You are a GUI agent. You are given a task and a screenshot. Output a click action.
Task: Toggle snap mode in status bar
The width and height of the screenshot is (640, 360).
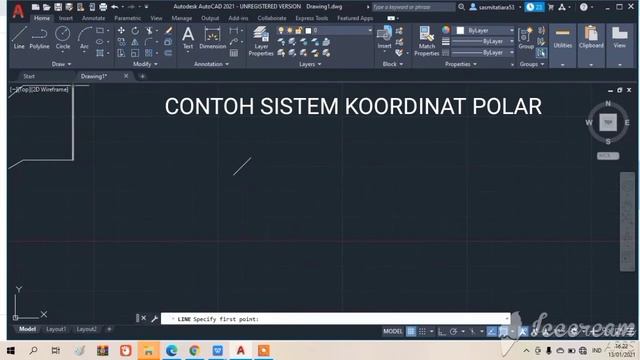pos(422,331)
